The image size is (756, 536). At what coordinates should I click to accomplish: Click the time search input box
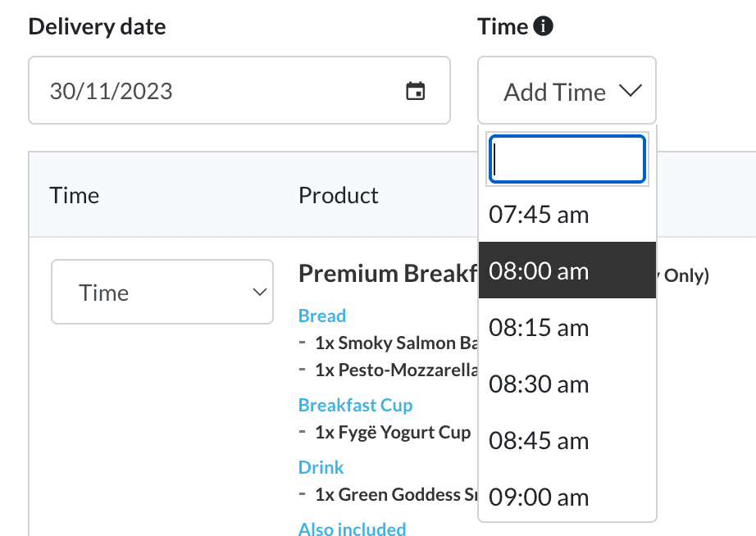point(567,159)
